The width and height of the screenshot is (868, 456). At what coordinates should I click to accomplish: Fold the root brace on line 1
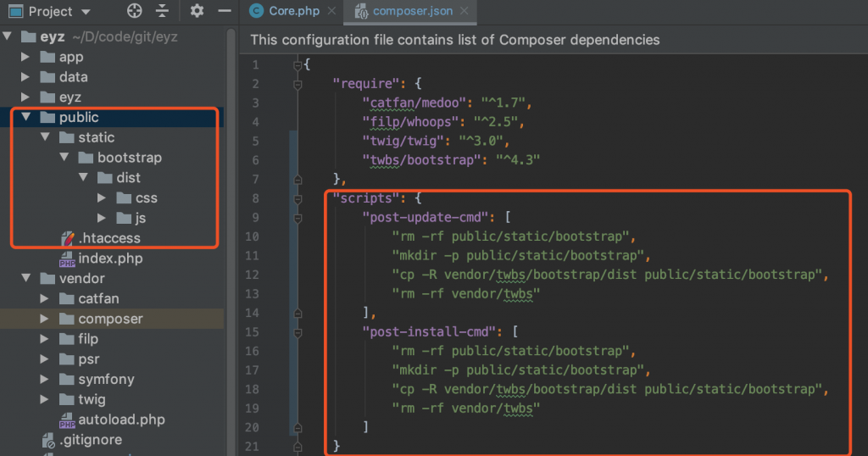(x=298, y=65)
